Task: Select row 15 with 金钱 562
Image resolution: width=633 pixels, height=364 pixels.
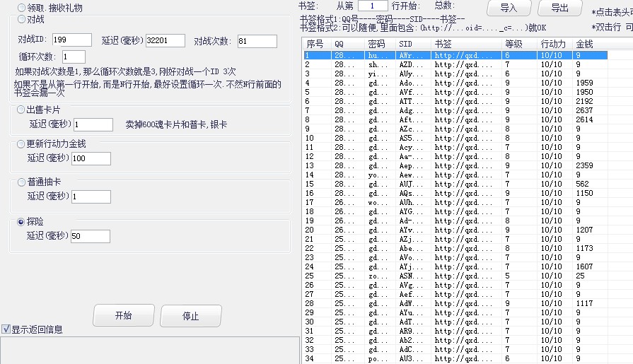Action: [x=455, y=184]
